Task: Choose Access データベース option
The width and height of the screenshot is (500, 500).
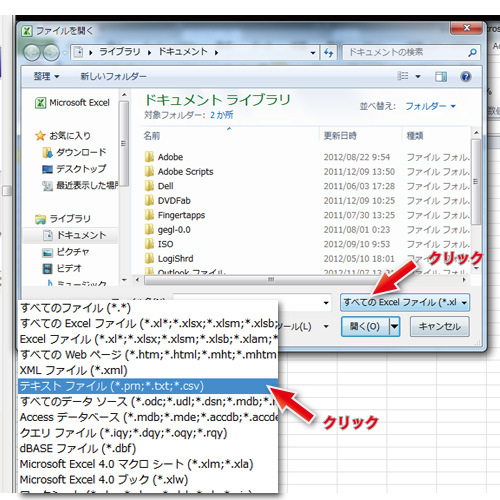Action: coord(148,417)
